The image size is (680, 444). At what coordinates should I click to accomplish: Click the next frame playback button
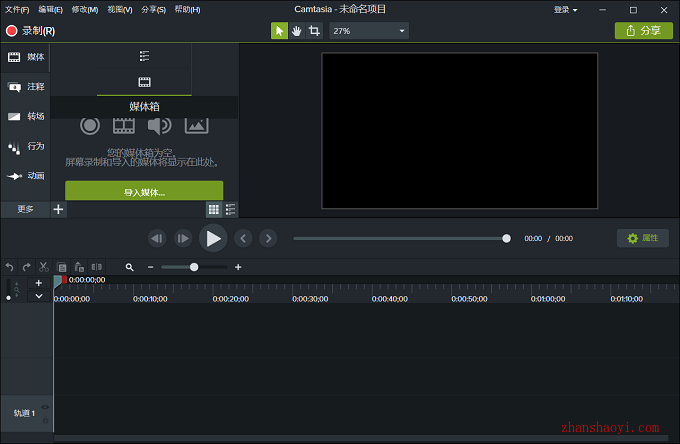coord(183,238)
